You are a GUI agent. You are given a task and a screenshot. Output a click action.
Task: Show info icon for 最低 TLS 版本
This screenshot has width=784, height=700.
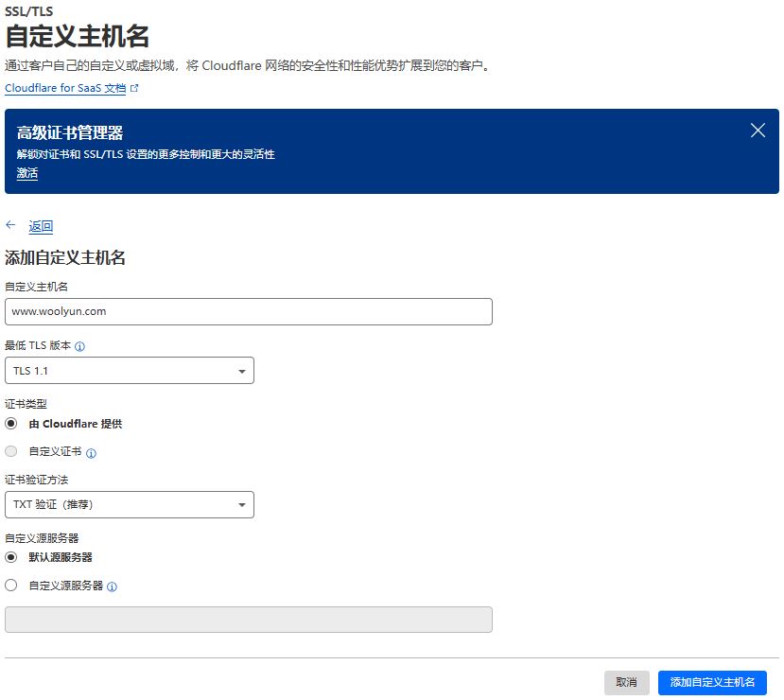click(x=79, y=346)
